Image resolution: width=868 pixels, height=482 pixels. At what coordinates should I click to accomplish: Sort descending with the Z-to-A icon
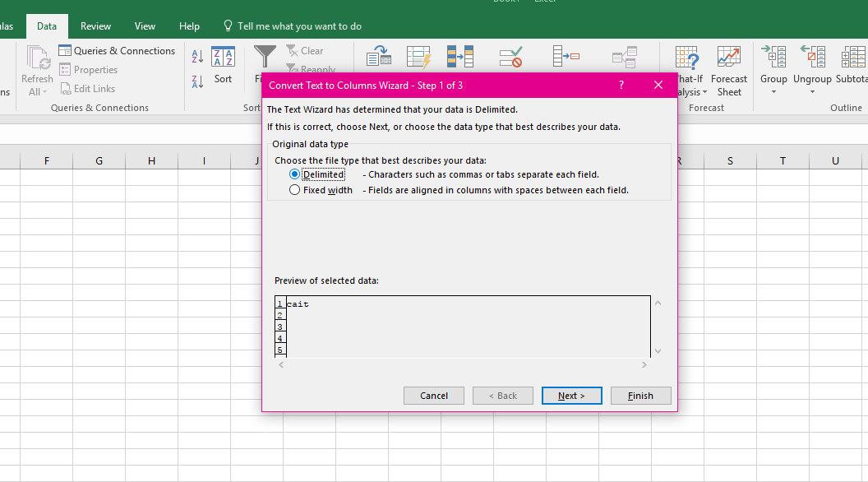coord(197,81)
